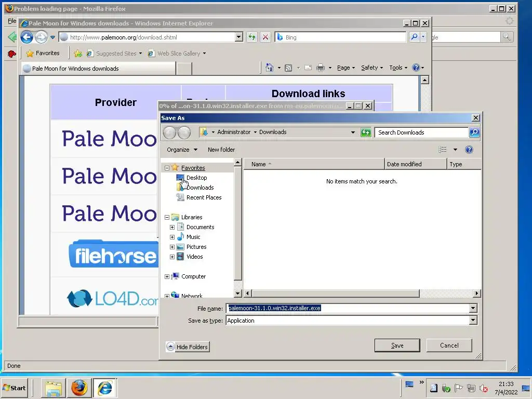The width and height of the screenshot is (532, 399).
Task: Click the Read Mail icon in IE
Action: [308, 68]
